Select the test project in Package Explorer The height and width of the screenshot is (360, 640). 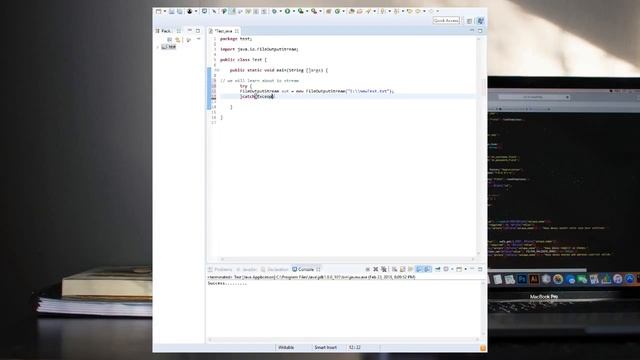pos(169,47)
